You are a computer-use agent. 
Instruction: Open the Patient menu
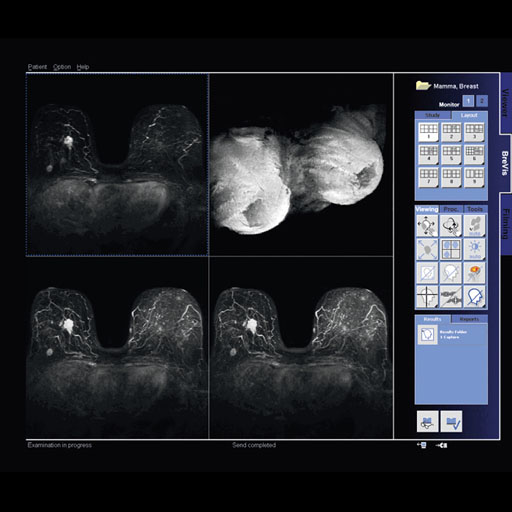37,67
